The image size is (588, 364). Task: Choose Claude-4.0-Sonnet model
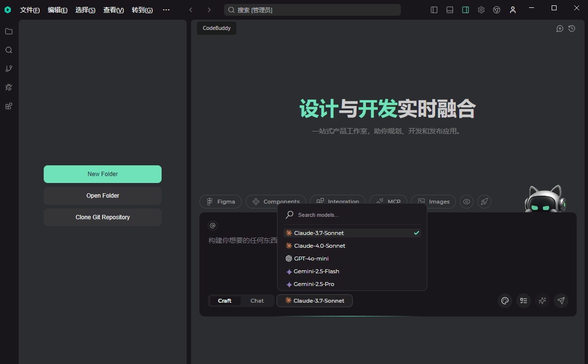pyautogui.click(x=352, y=246)
